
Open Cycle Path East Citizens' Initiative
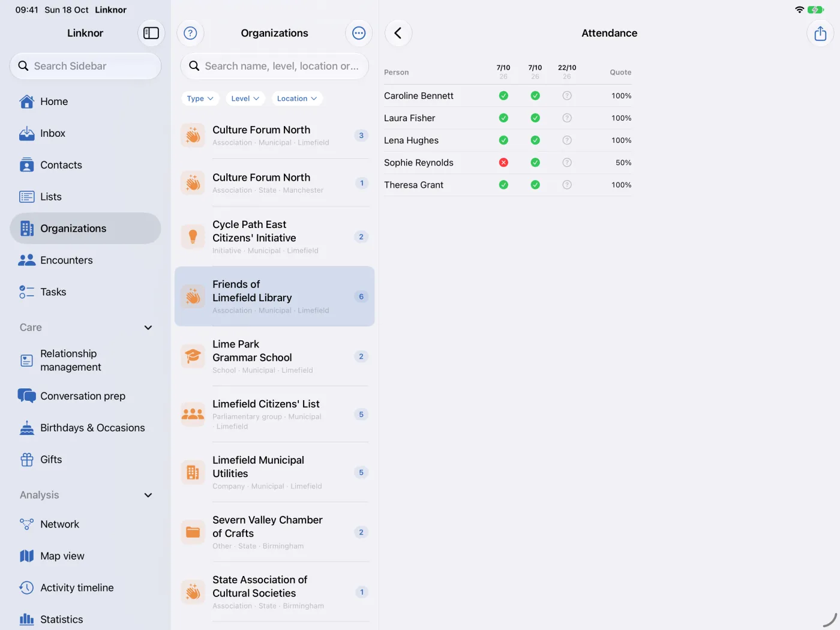(x=275, y=236)
